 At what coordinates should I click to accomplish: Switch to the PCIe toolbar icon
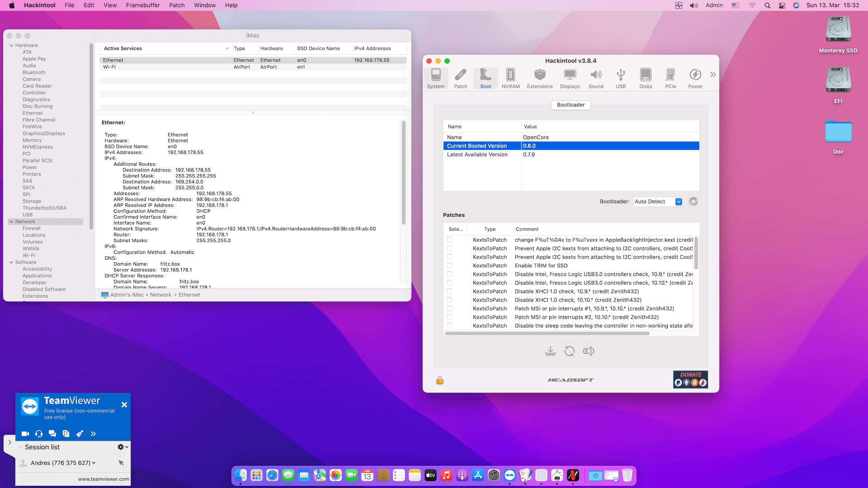pos(670,78)
